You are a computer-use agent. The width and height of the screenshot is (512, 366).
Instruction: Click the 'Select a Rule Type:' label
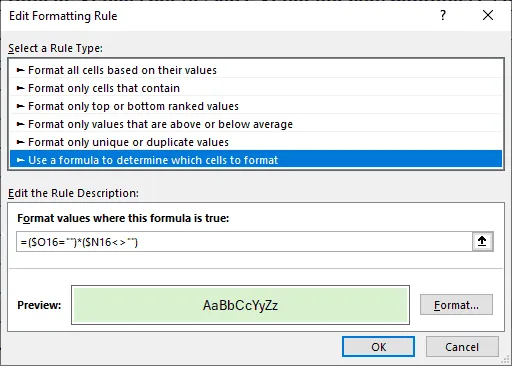[x=56, y=48]
